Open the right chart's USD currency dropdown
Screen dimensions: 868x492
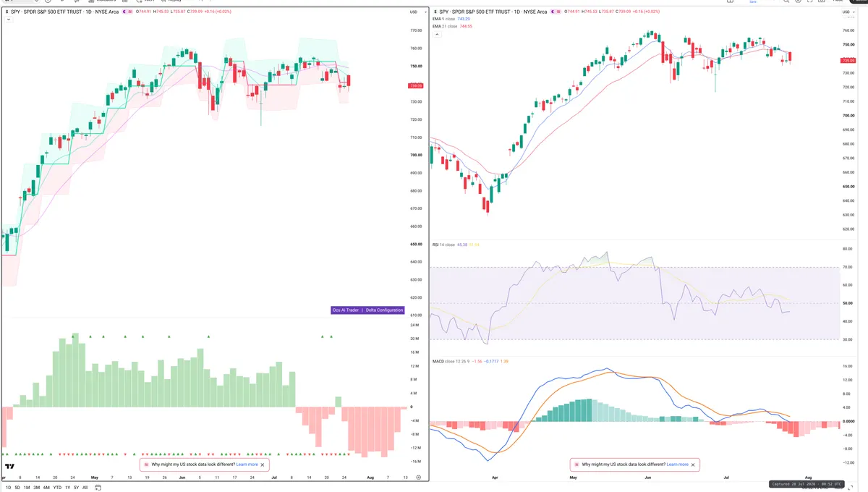tap(848, 12)
